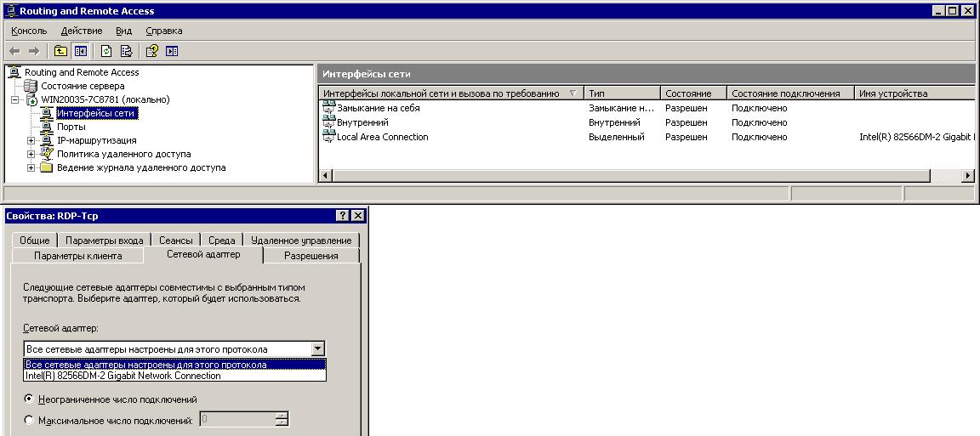Click the Forward arrow toolbar icon

pos(34,51)
